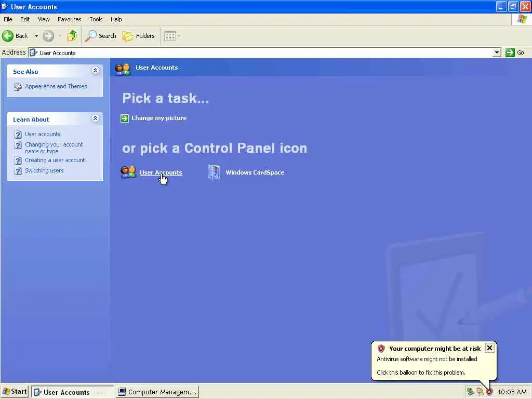532x399 pixels.
Task: Click the Appearance and Themes icon
Action: point(18,87)
